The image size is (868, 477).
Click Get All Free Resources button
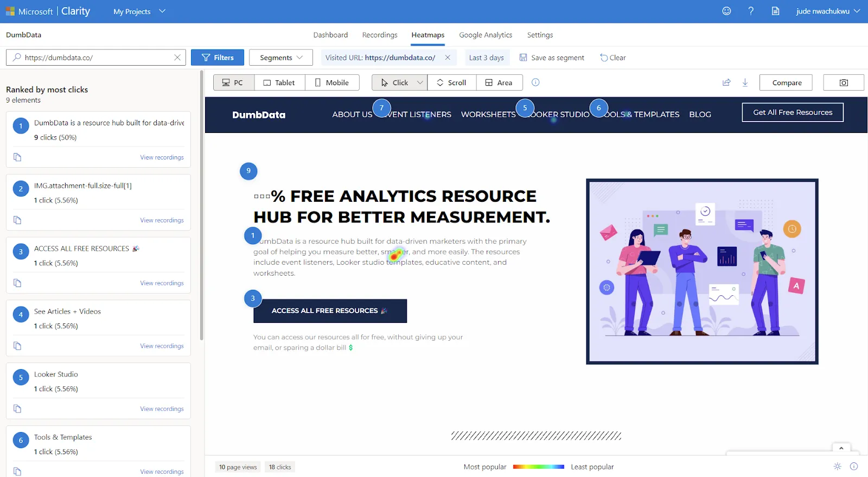793,112
